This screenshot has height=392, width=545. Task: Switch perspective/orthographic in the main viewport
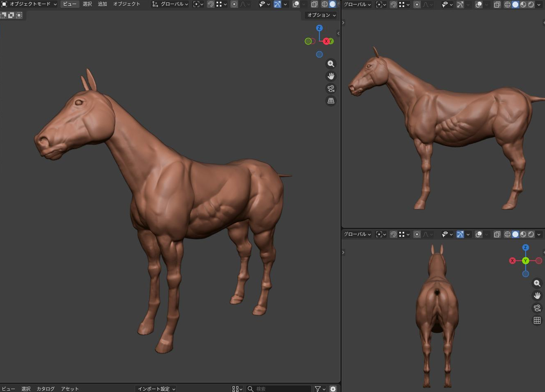[x=331, y=101]
